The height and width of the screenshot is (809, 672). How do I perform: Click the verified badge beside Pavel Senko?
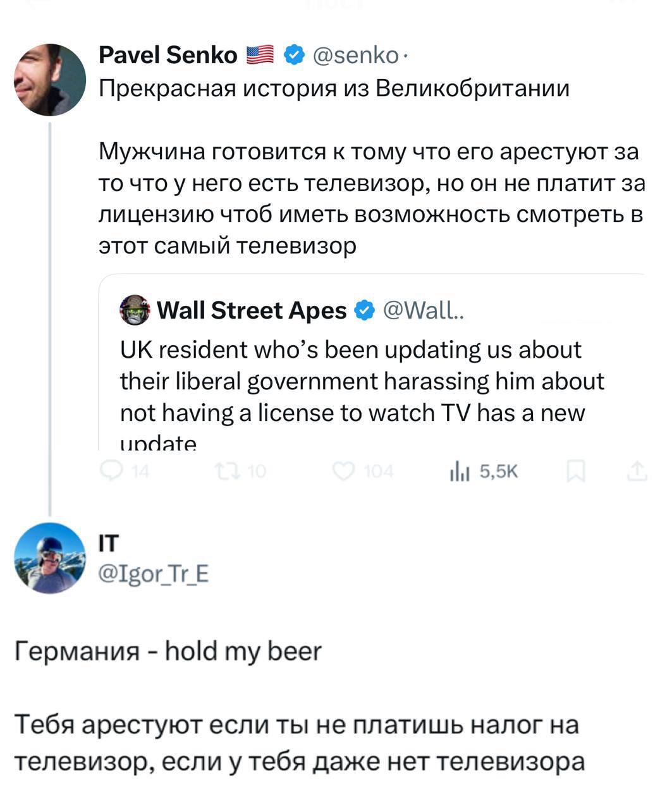click(293, 56)
